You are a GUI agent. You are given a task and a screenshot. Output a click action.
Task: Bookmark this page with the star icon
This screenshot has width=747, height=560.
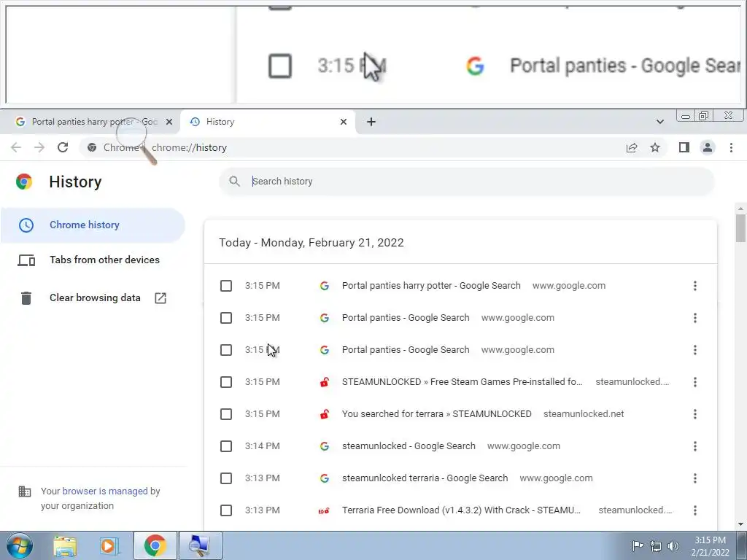655,147
